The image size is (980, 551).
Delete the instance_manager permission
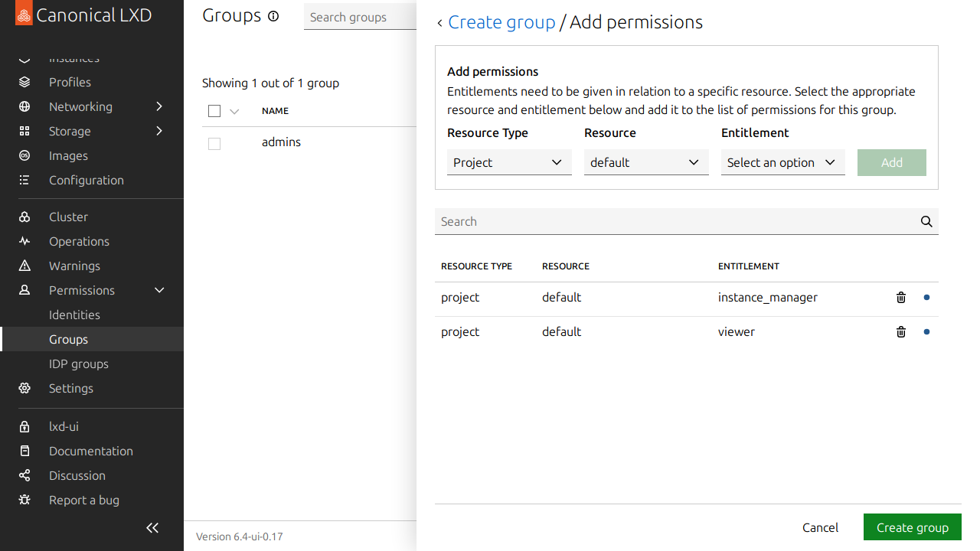click(x=901, y=298)
